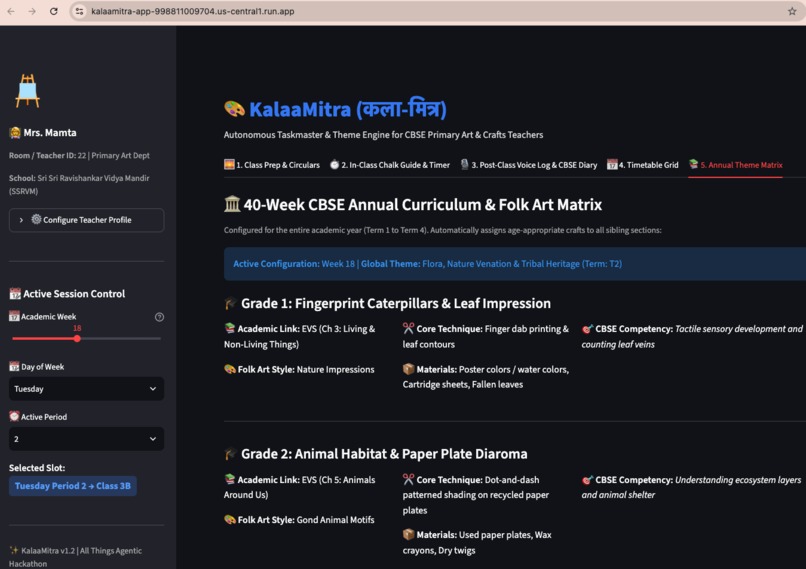
Task: Click the School Sri Sri Ravishankar Vidya Mandir text
Action: [x=79, y=185]
